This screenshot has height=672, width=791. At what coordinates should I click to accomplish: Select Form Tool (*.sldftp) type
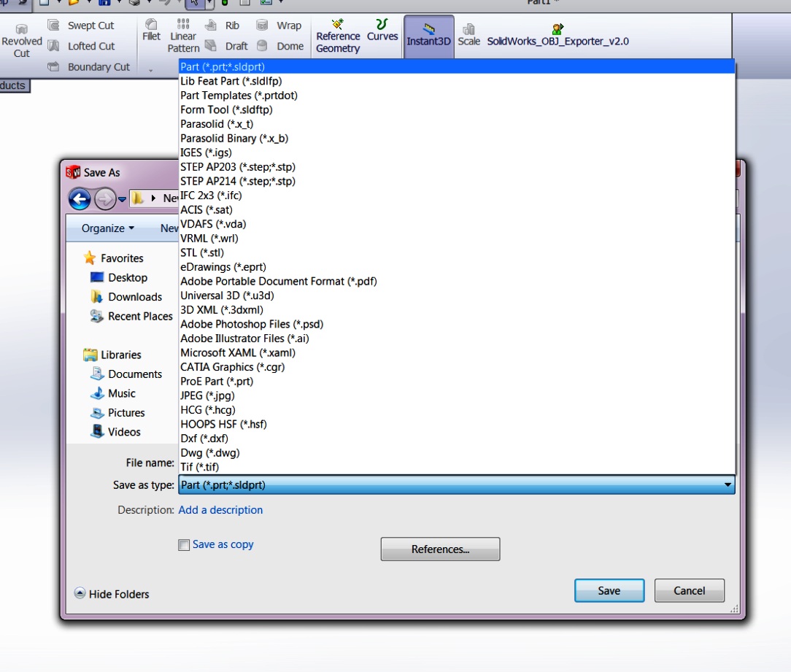click(457, 109)
